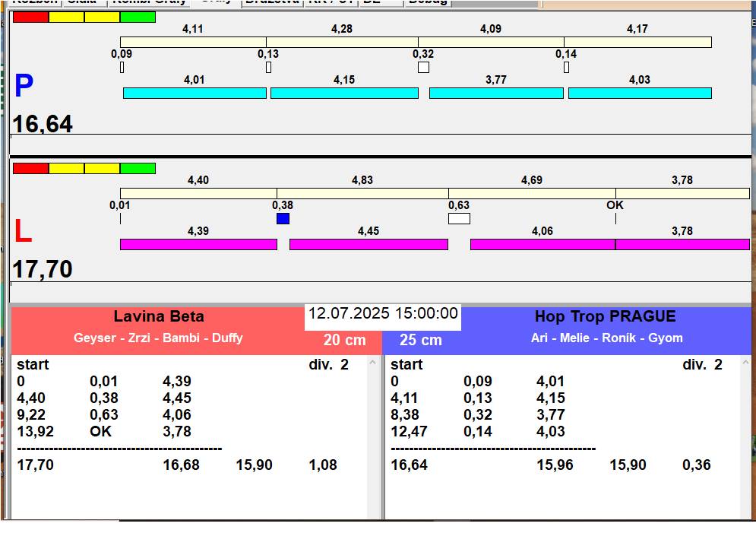Click the red L lane letter
Viewport: 756px width, 533px height.
[23, 231]
